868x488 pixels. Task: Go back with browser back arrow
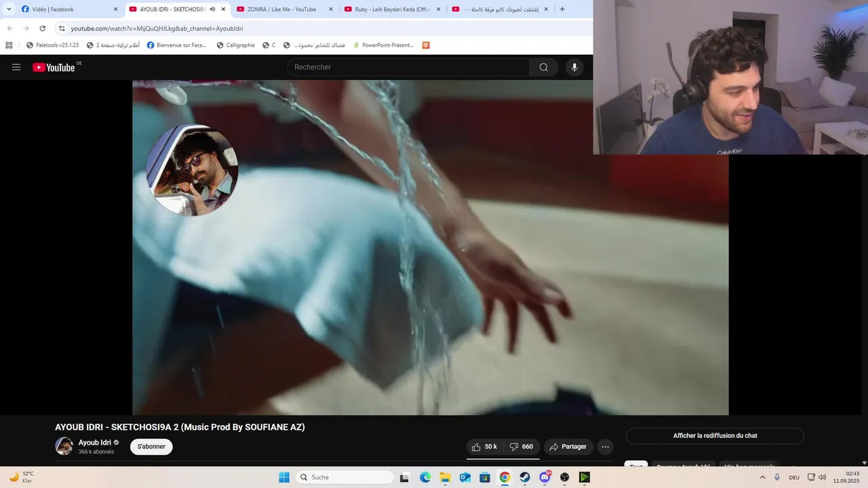[9, 28]
